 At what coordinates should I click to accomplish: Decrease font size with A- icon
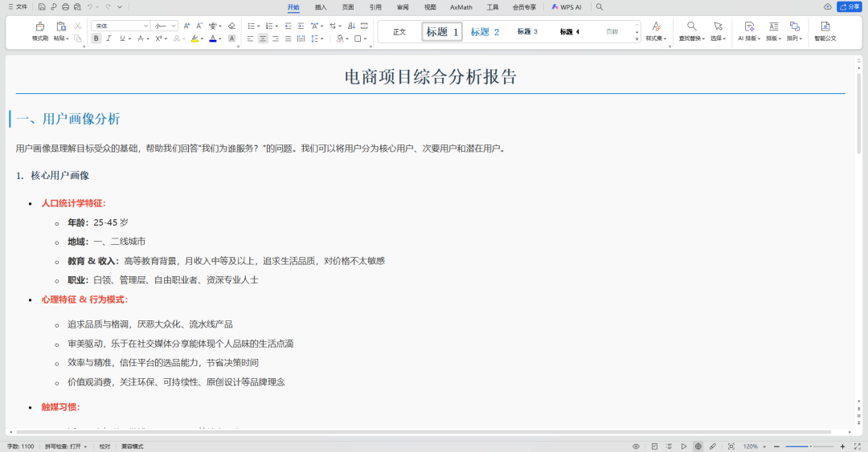pos(199,26)
